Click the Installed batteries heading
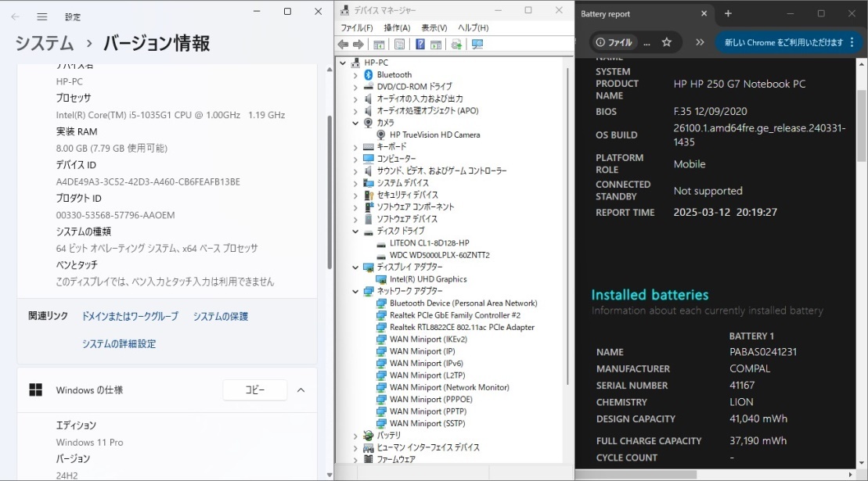Viewport: 868px width, 481px height. pos(650,295)
